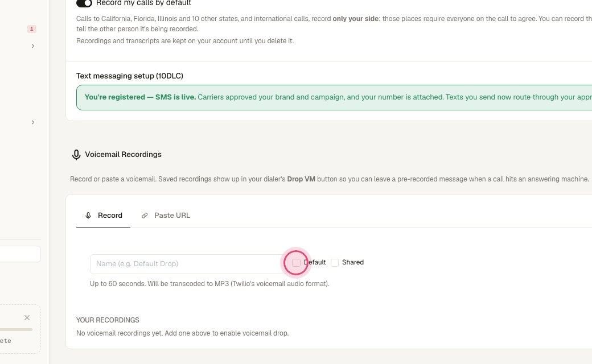This screenshot has height=364, width=592.
Task: Click the Text messaging setup (10DLC) heading
Action: pyautogui.click(x=130, y=76)
